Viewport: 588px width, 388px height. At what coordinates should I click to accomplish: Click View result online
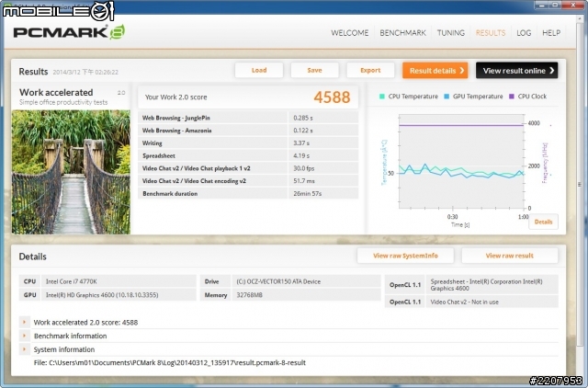coord(516,71)
